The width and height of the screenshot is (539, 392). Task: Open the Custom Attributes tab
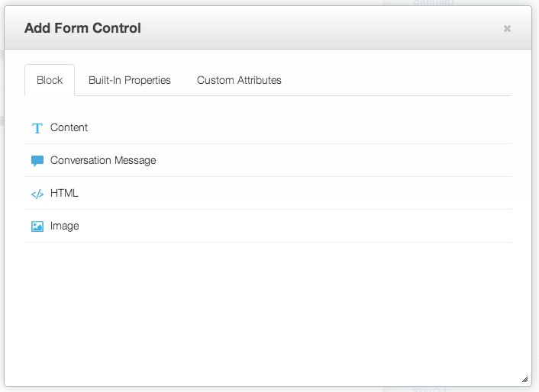pos(239,80)
